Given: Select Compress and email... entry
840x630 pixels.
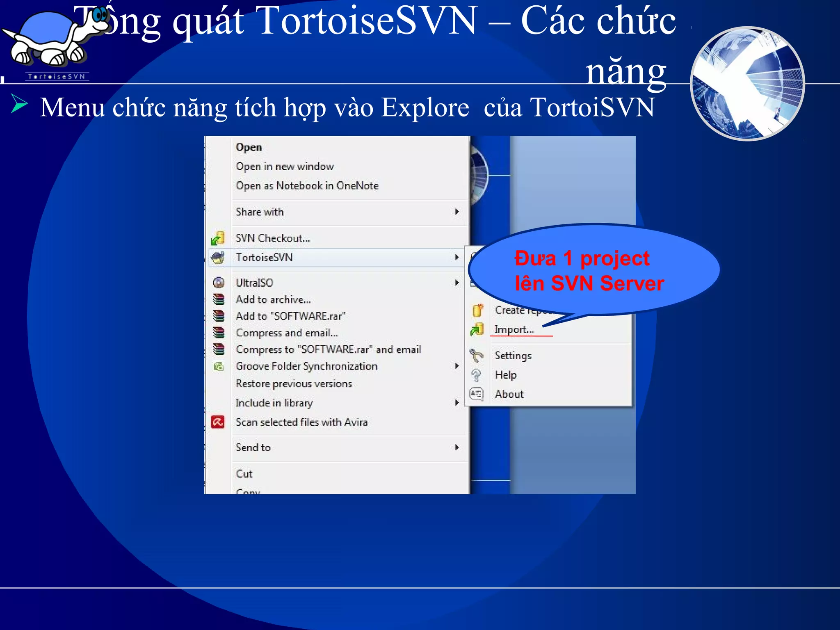Looking at the screenshot, I should tap(287, 333).
